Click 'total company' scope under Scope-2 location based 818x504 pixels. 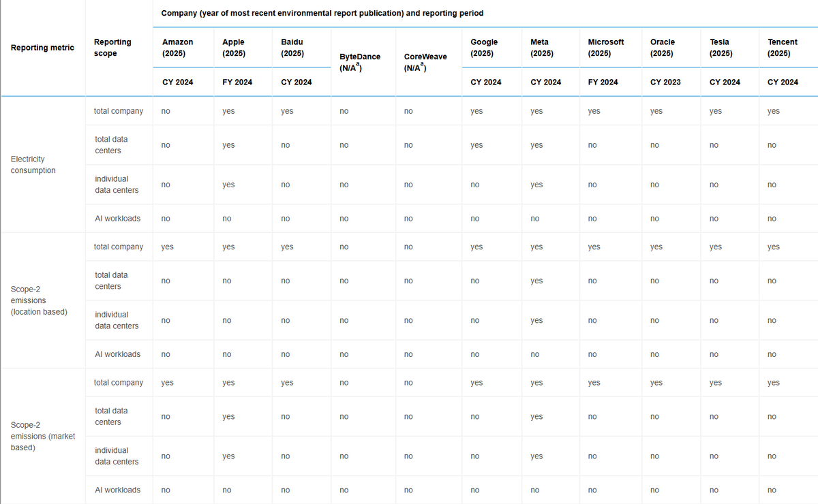119,247
